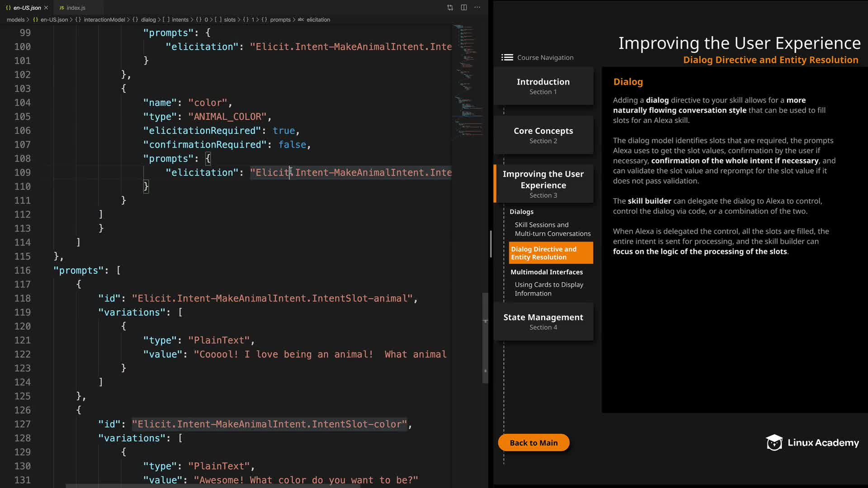
Task: Open the State Management section
Action: pos(543,321)
